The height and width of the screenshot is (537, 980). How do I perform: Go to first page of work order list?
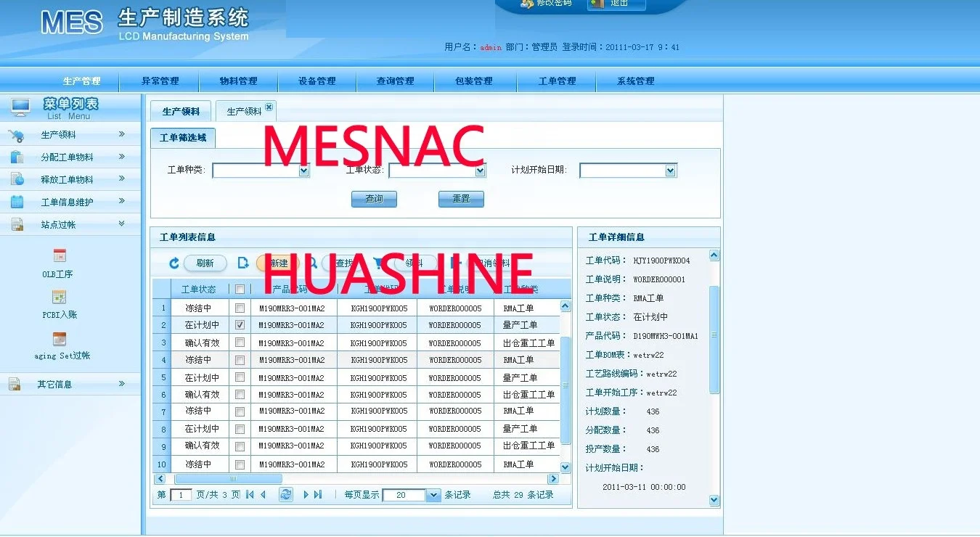[250, 495]
